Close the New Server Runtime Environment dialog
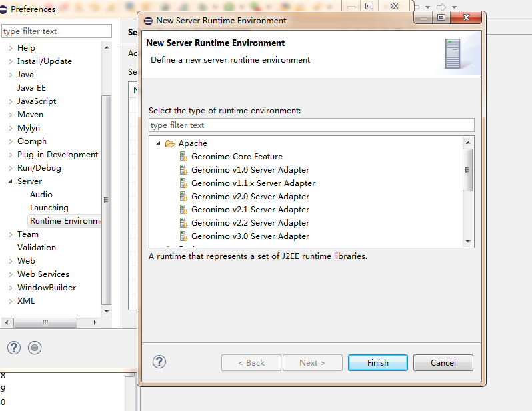 point(466,17)
